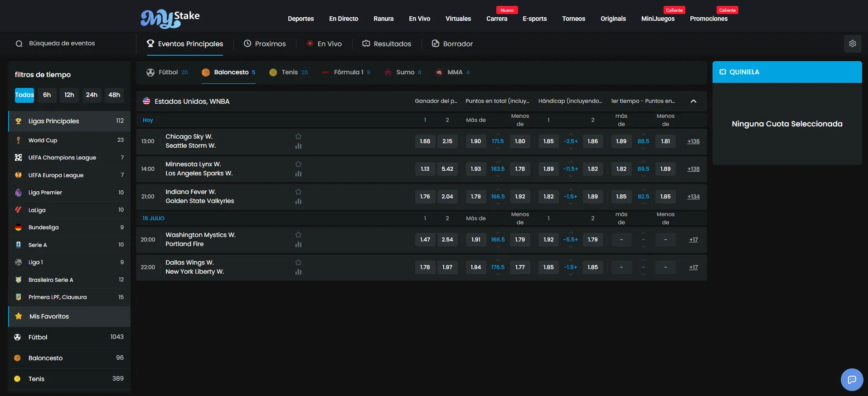Favorite the Indiana Fever vs Valkyries match
Screen dimensions: 868x396
(x=298, y=192)
